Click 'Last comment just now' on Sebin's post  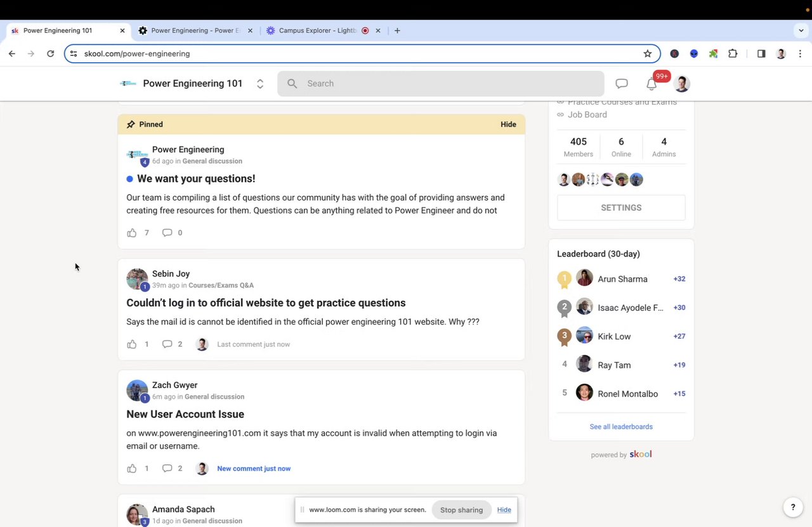tap(253, 344)
